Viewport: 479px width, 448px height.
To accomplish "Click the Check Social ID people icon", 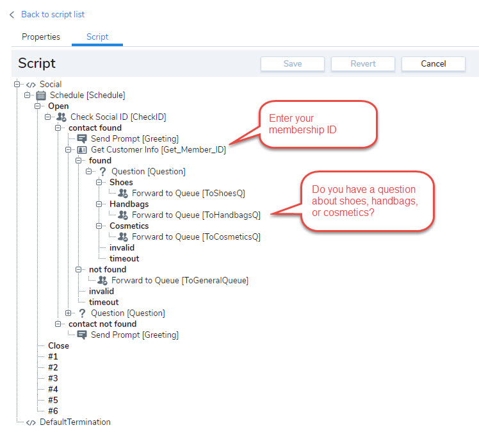I will tap(61, 117).
